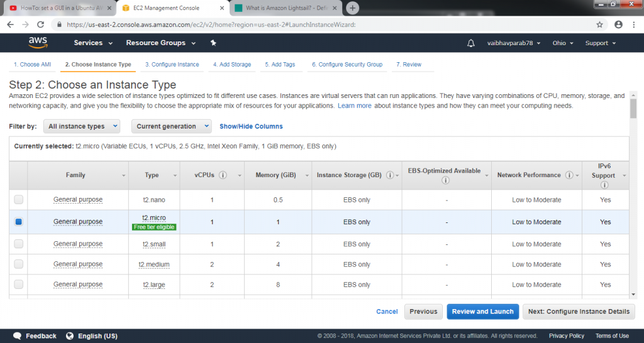Click the vCPUs column info icon
644x343 pixels.
pos(223,175)
